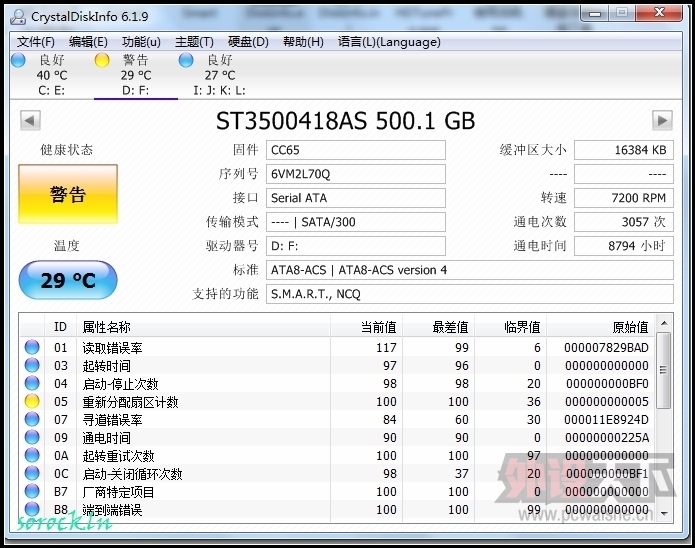Image resolution: width=695 pixels, height=548 pixels.
Task: Select the C: E: disk at 40 °C
Action: click(x=52, y=75)
